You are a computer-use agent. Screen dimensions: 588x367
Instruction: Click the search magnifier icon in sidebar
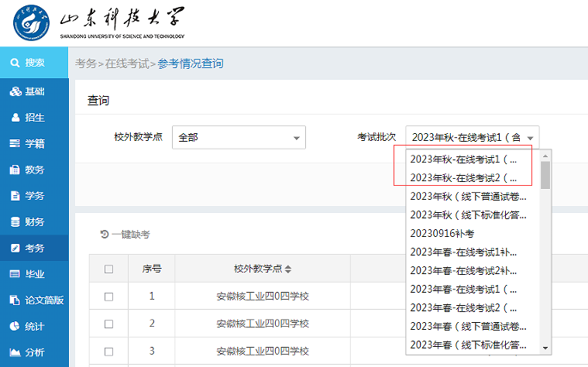(15, 63)
